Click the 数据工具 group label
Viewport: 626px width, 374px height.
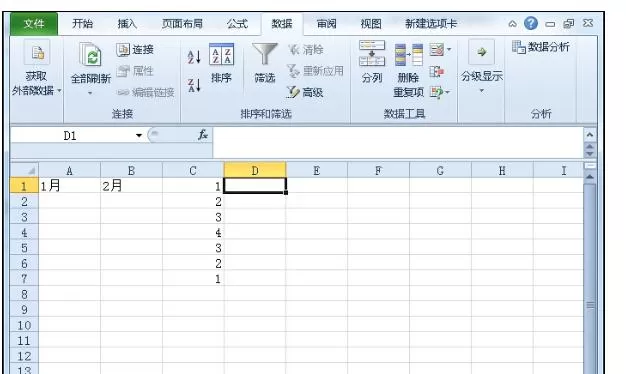(x=404, y=114)
